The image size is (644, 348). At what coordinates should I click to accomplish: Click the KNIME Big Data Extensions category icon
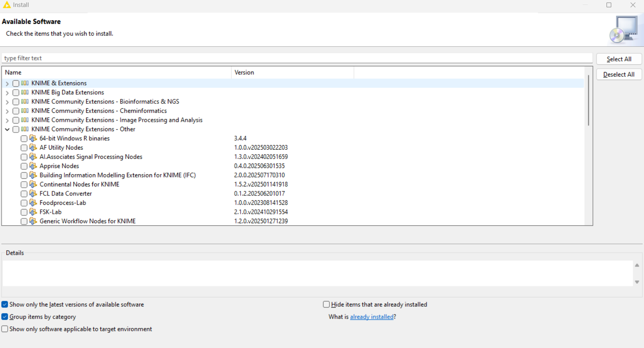25,92
